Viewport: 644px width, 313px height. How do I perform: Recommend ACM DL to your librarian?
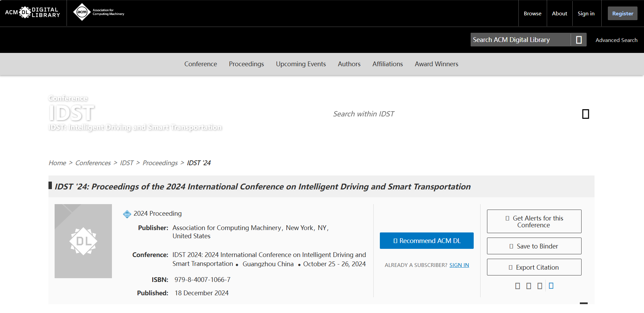coord(427,241)
